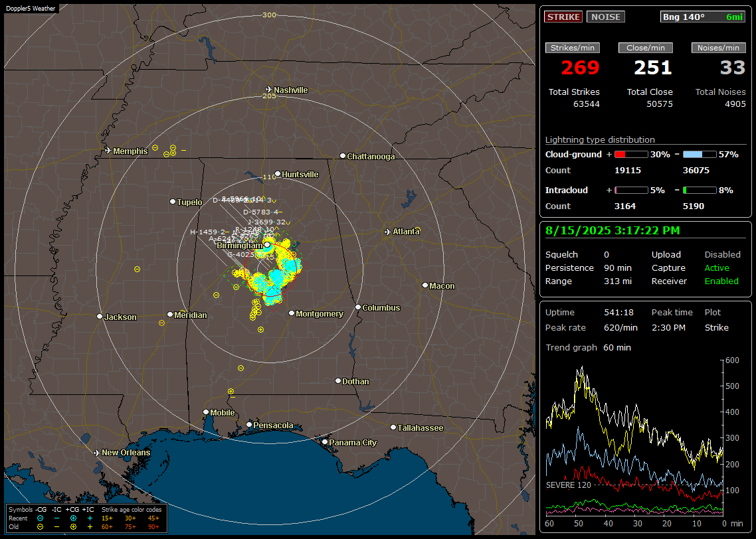
Task: Pick the Meridian city marker dot
Action: [169, 315]
